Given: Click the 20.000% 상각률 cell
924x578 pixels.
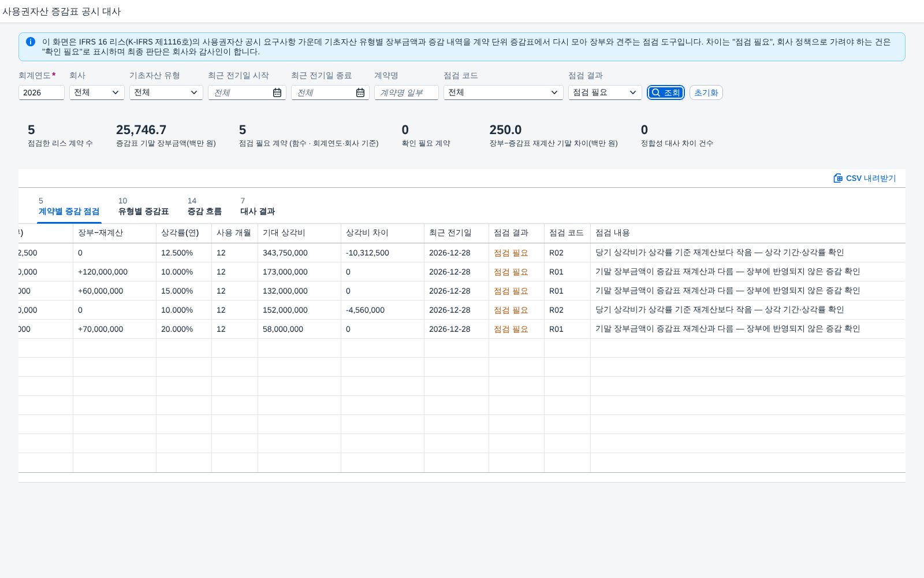Looking at the screenshot, I should pyautogui.click(x=184, y=329).
